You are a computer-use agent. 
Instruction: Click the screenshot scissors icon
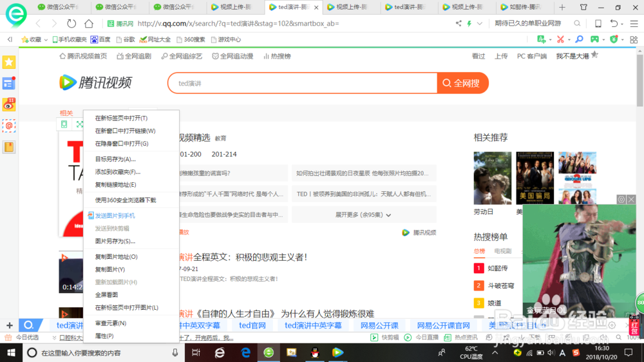(560, 39)
